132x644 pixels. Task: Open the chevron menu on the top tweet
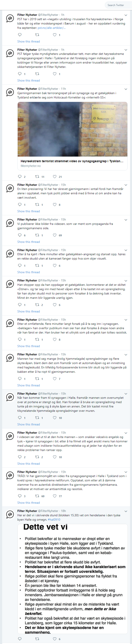tap(126, 15)
